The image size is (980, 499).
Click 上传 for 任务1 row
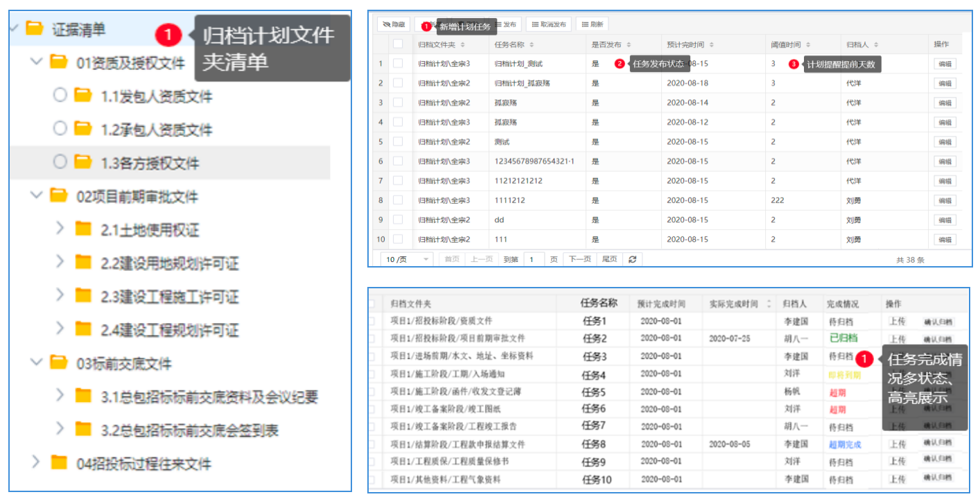[898, 322]
